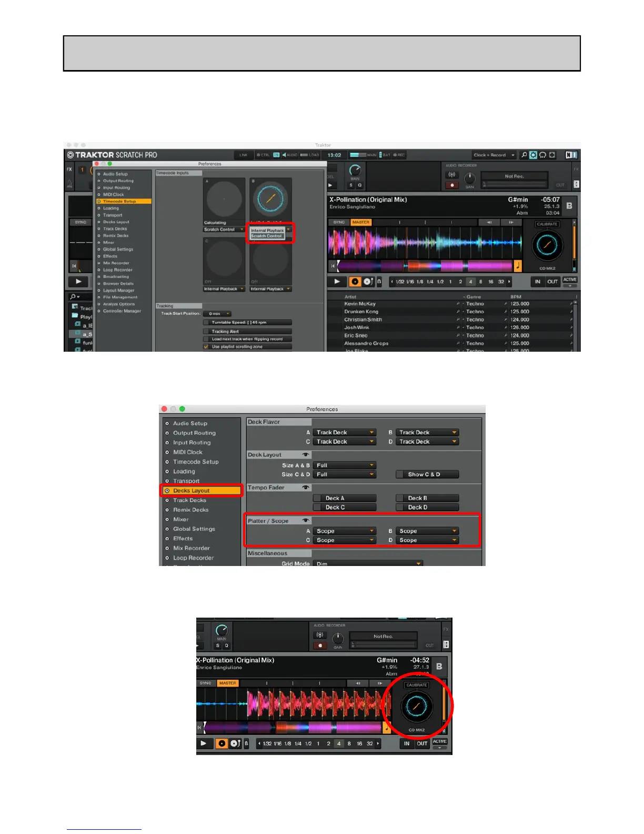Screen dimensions: 644x834
Task: Click deck B cue button in top screenshot
Action: click(355, 282)
